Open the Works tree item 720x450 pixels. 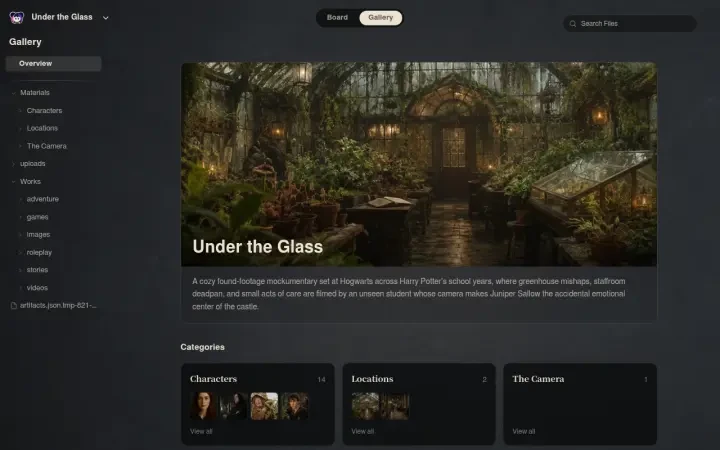point(30,181)
